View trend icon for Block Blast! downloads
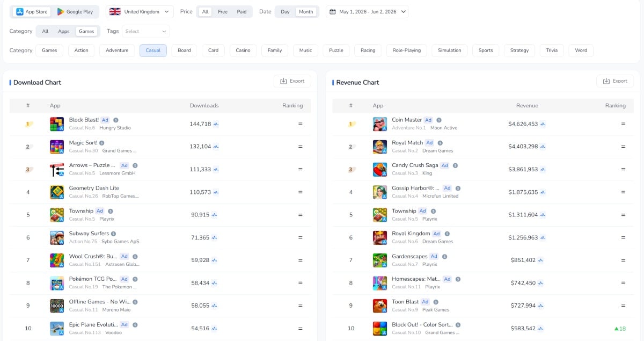Image resolution: width=644 pixels, height=341 pixels. (216, 124)
